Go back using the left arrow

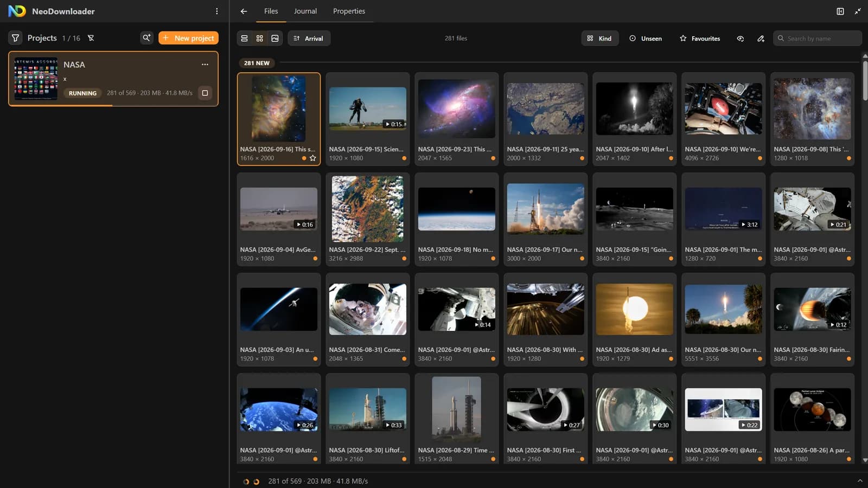coord(244,11)
